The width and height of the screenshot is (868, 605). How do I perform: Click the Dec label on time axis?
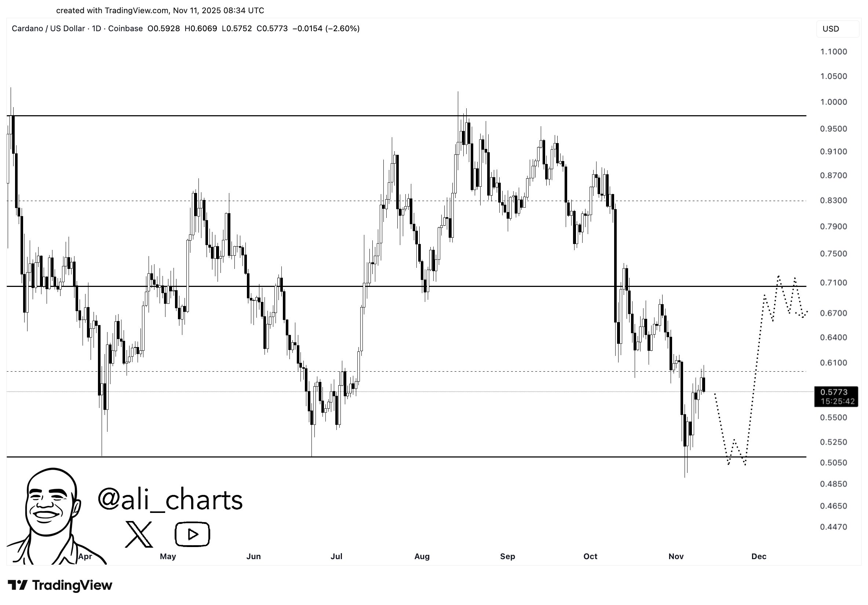coord(759,556)
